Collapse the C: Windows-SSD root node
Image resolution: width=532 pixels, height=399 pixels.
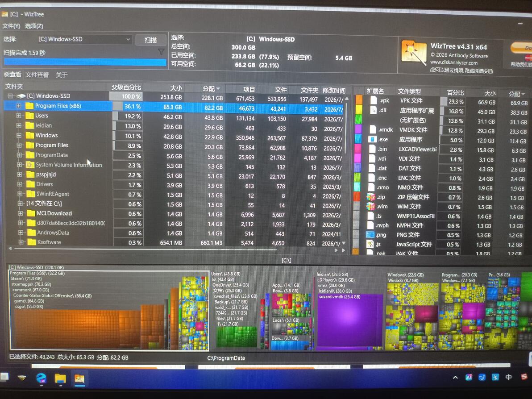coord(10,96)
